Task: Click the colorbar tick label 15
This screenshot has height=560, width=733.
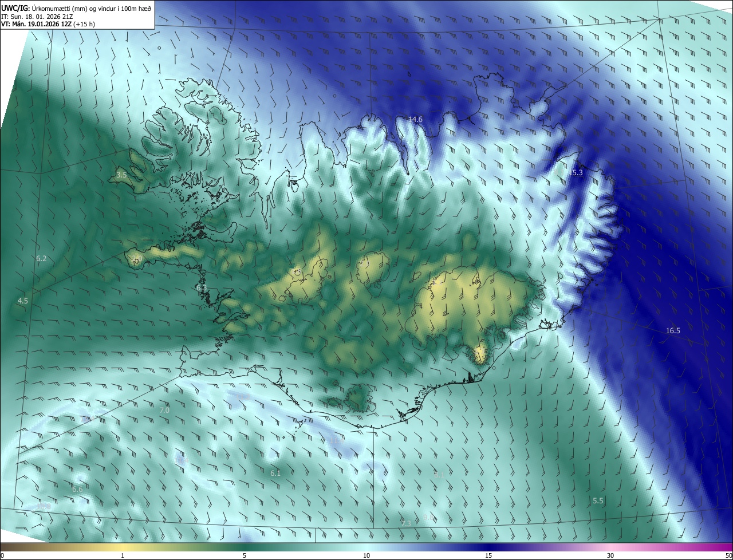Action: click(x=488, y=555)
